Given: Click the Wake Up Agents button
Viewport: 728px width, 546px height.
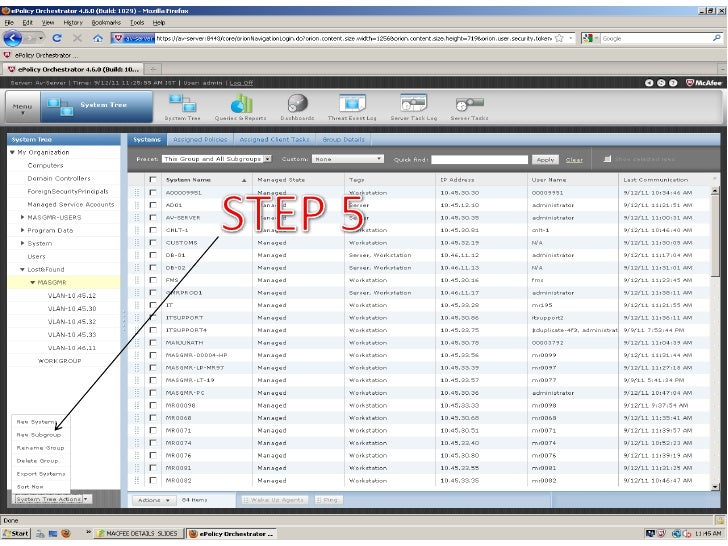Looking at the screenshot, I should (273, 500).
